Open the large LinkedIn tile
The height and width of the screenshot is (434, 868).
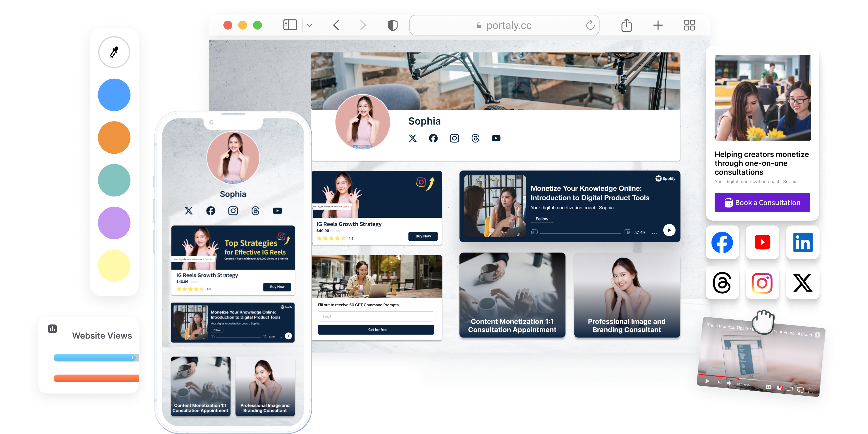click(803, 242)
